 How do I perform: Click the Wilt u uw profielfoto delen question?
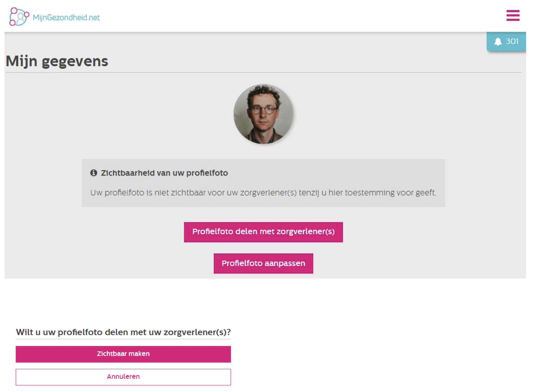click(123, 332)
